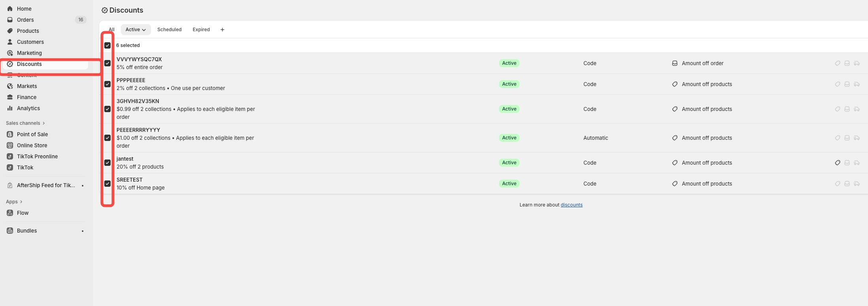Uncheck the jantest discount checkbox
Viewport: 868px width, 306px height.
[x=107, y=163]
